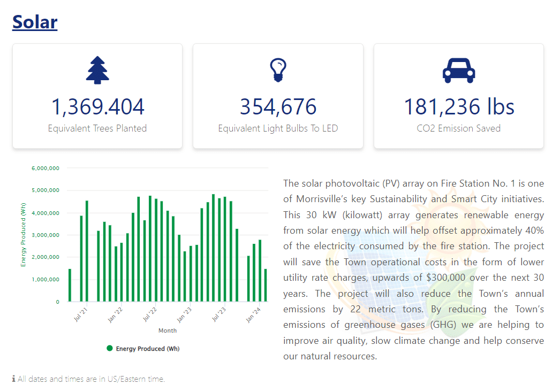Click the first bar in the chart

tap(70, 286)
